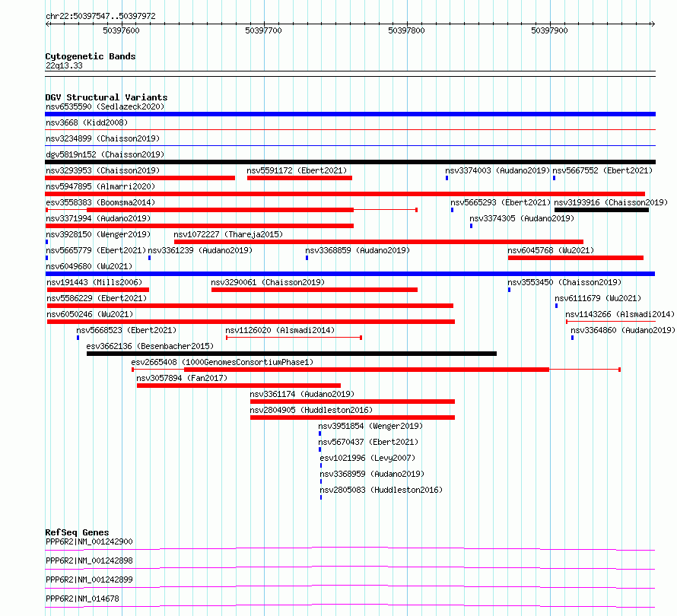677x616 pixels.
Task: Open the nsv5591172 (Ebert2021) label
Action: point(297,170)
